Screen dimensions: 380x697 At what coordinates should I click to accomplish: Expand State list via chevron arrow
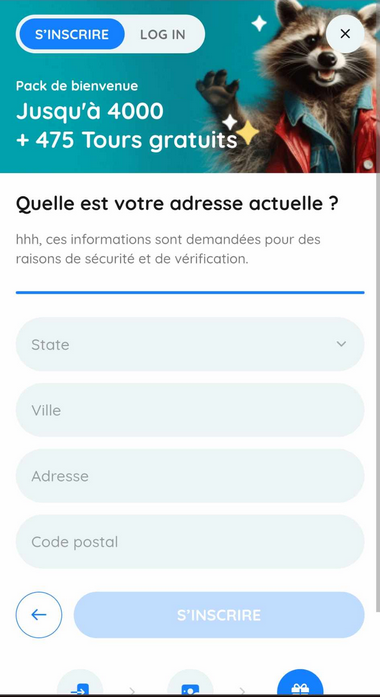click(341, 344)
